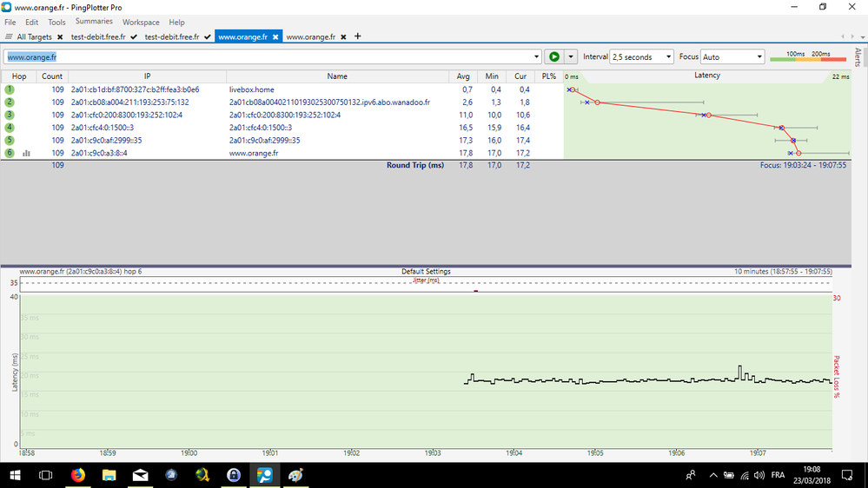Switch to the All Targets tab
868x488 pixels.
point(35,36)
